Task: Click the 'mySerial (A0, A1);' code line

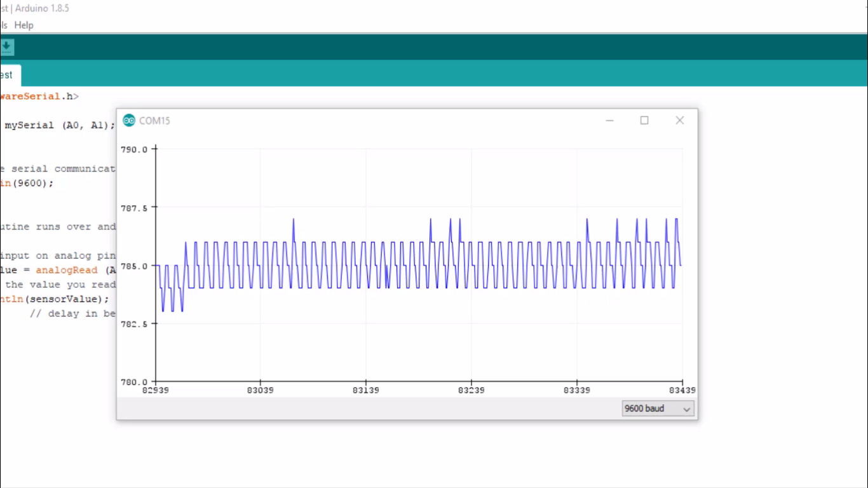Action: pyautogui.click(x=60, y=125)
